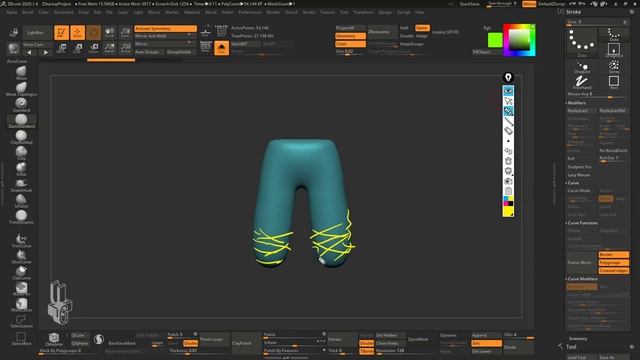Collapse the Curve section
The image size is (640, 360).
[x=572, y=183]
